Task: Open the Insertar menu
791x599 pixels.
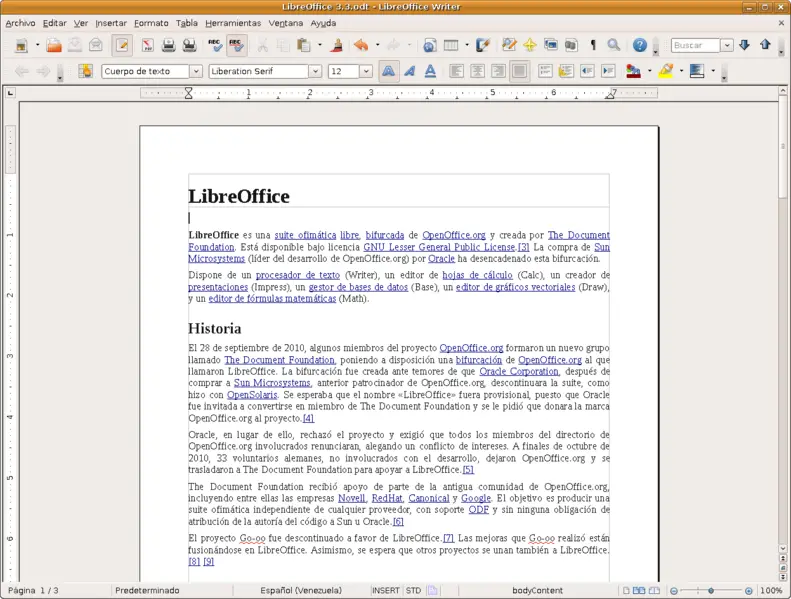Action: [x=111, y=23]
